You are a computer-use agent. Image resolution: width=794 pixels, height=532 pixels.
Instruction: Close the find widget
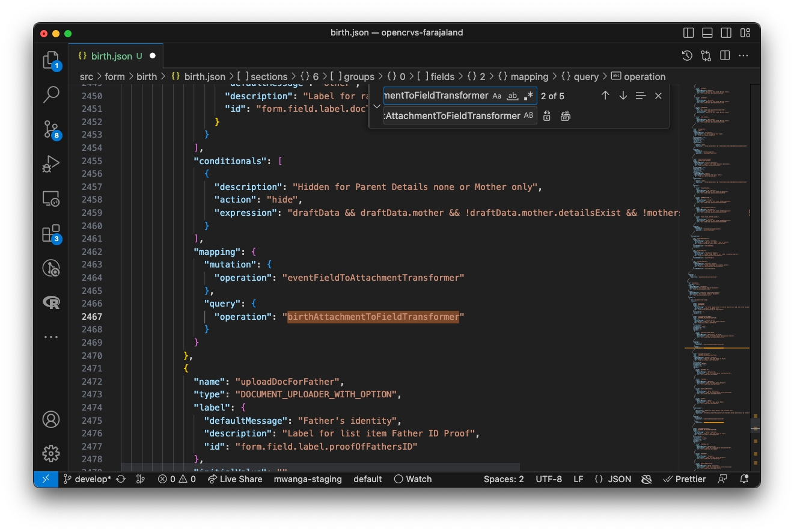[658, 96]
